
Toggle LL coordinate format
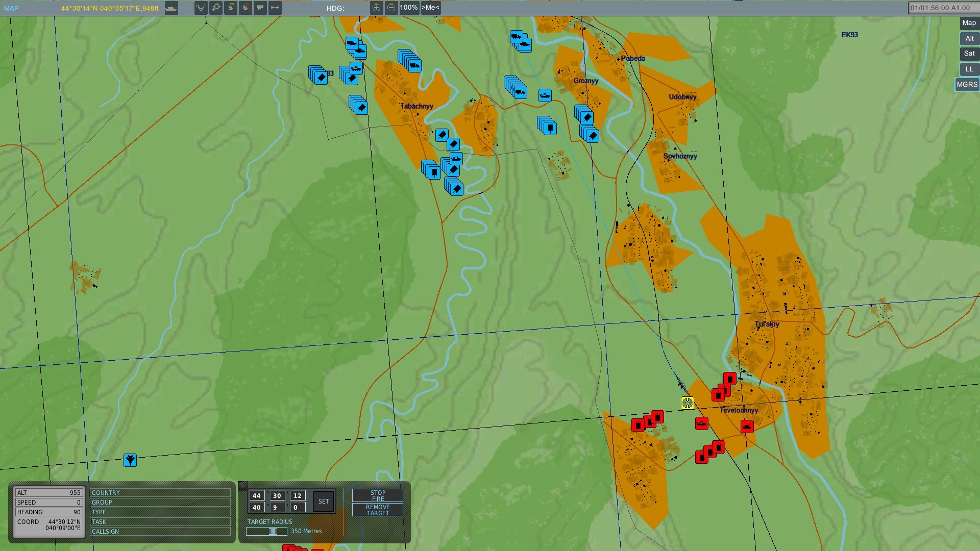(x=969, y=69)
